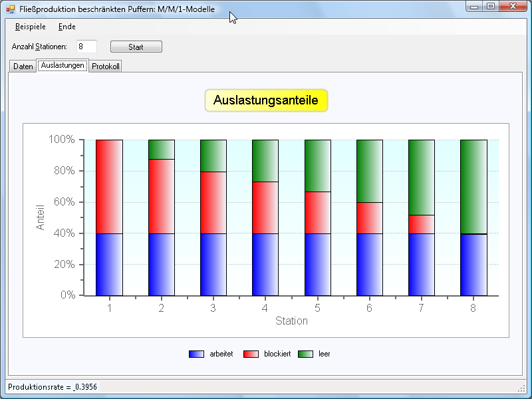Click the Anzahl Stationen input field
Image resolution: width=532 pixels, height=399 pixels.
[x=86, y=47]
